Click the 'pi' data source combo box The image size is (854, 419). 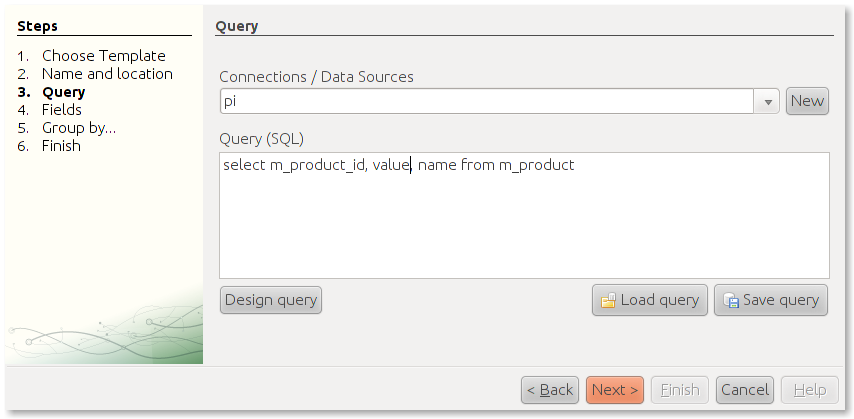pos(486,101)
